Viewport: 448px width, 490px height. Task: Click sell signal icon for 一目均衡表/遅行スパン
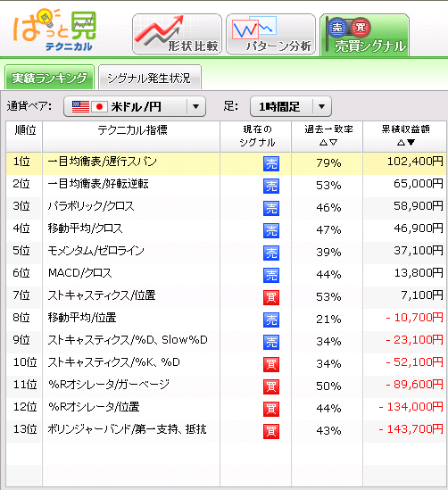(x=271, y=163)
